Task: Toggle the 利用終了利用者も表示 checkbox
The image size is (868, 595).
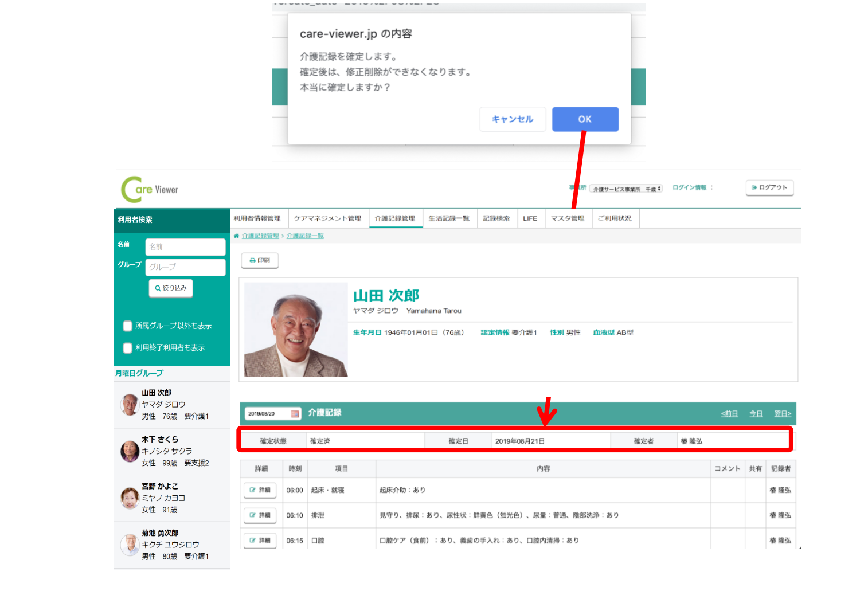Action: click(128, 348)
